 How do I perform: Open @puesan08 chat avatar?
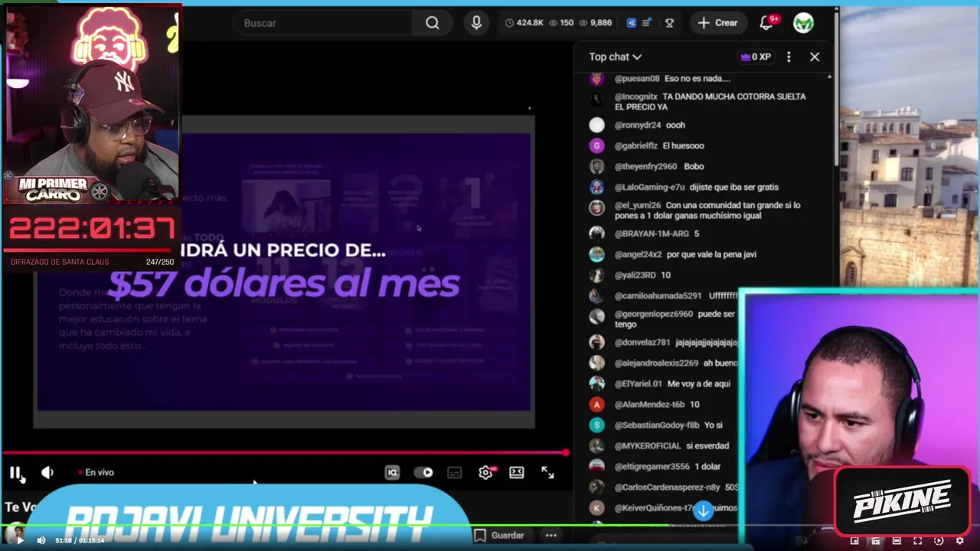tap(596, 78)
